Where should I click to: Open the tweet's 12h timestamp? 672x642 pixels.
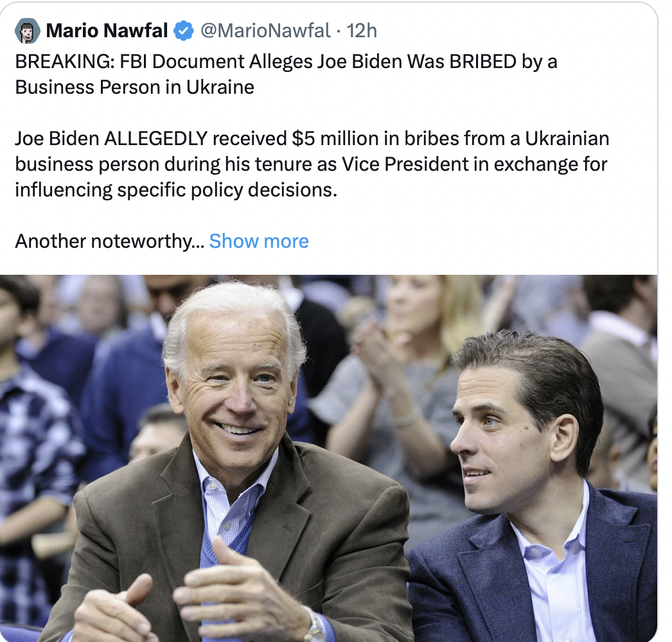coord(362,30)
